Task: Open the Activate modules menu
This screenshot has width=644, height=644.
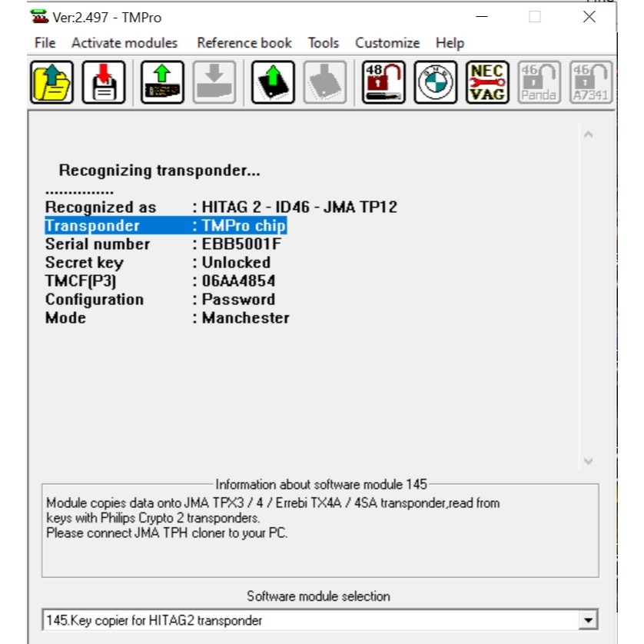Action: click(124, 43)
